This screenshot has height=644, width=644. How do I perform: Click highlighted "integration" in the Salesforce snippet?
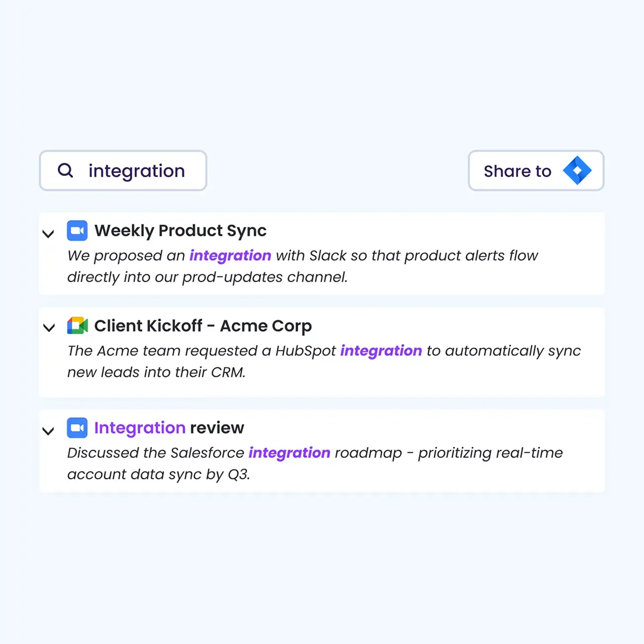289,453
